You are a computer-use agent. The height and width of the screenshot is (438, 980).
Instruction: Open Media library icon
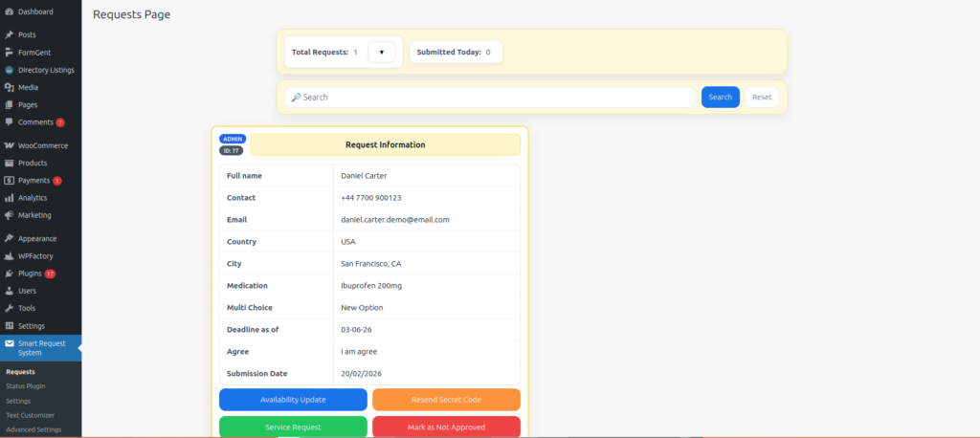click(9, 87)
